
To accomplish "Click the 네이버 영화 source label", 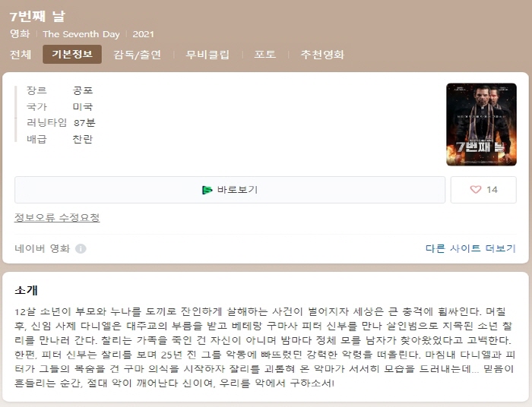I will click(42, 248).
